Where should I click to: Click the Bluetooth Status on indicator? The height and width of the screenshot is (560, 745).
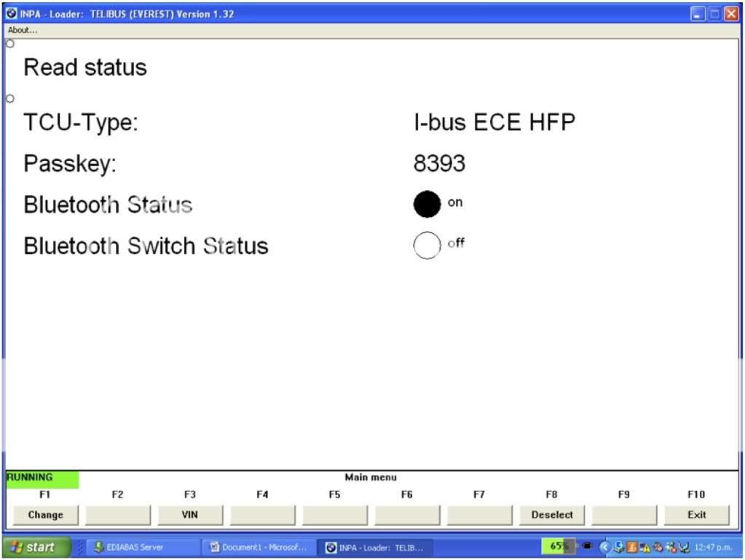[x=427, y=204]
